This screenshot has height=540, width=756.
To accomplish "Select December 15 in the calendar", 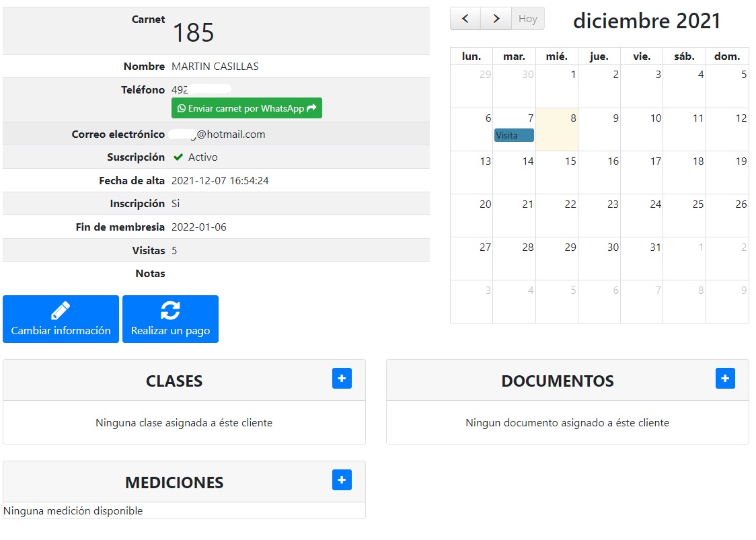I will (x=557, y=173).
